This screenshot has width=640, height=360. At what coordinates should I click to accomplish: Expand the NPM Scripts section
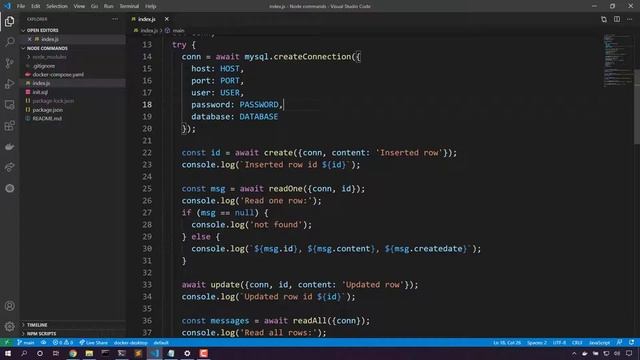pos(41,333)
